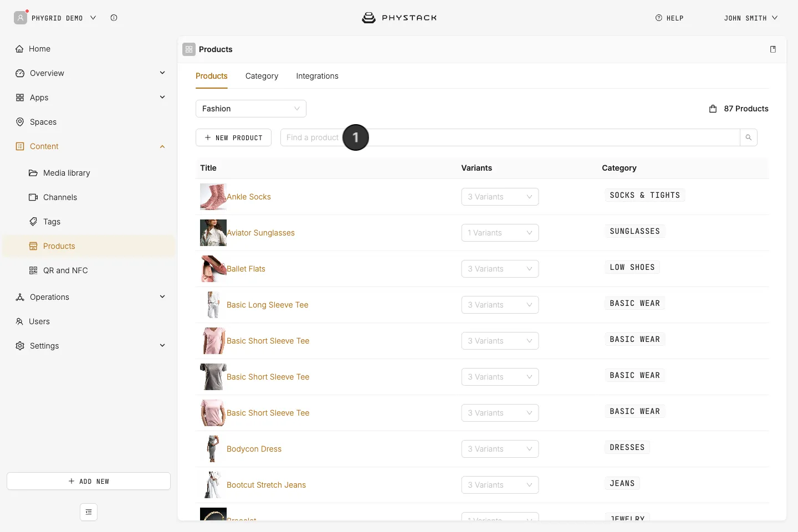Viewport: 798px width, 532px height.
Task: Collapse the sidebar with the menu toggle icon
Action: pos(89,512)
